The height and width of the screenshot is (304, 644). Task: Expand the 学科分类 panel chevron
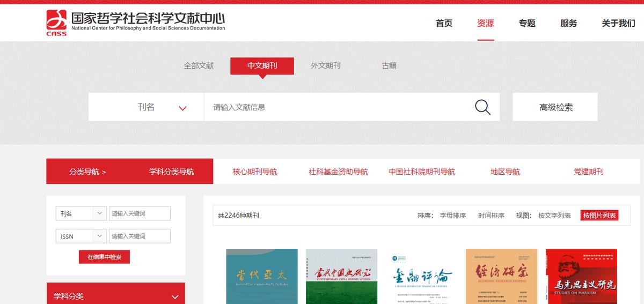click(x=174, y=296)
